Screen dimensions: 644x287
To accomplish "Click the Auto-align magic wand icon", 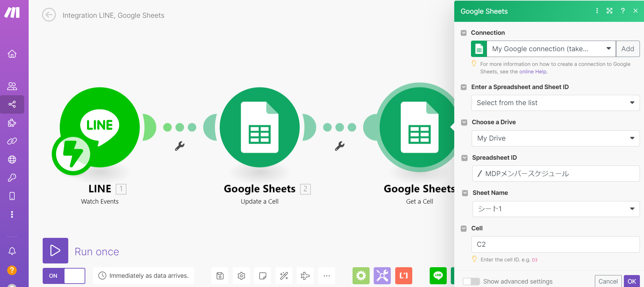I will point(284,276).
